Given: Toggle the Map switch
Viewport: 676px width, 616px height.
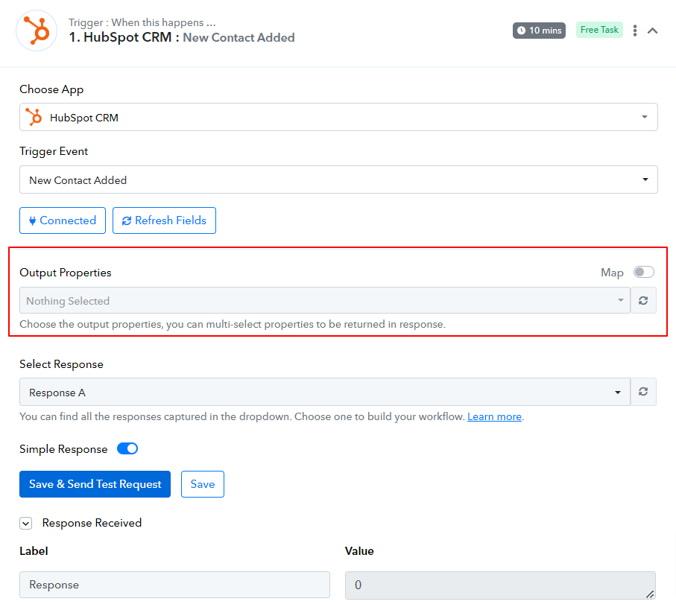Looking at the screenshot, I should coord(644,272).
